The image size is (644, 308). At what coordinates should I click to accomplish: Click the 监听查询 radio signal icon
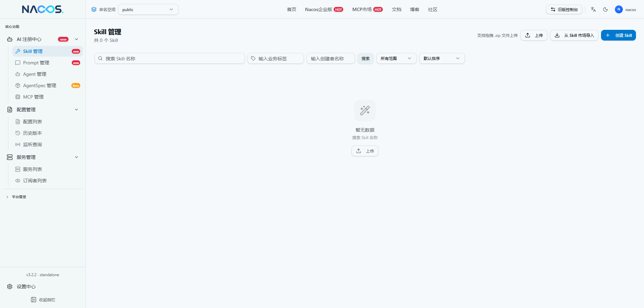click(x=18, y=144)
